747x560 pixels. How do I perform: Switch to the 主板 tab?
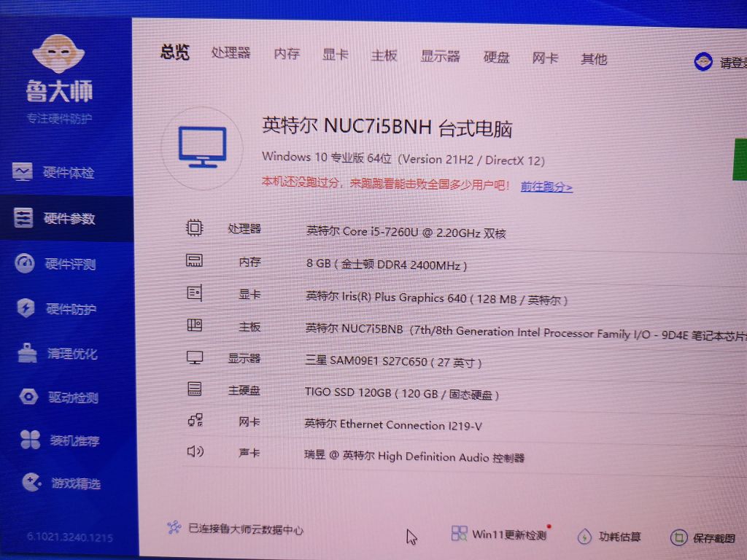click(x=384, y=55)
